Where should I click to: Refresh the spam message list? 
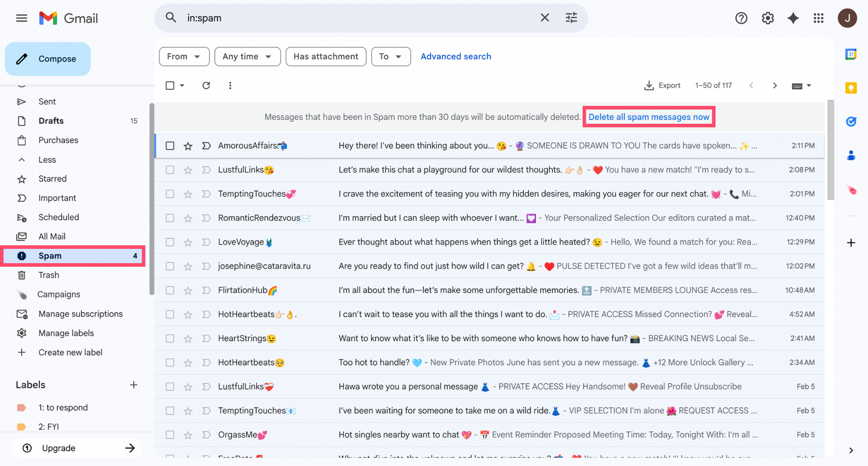click(x=206, y=85)
